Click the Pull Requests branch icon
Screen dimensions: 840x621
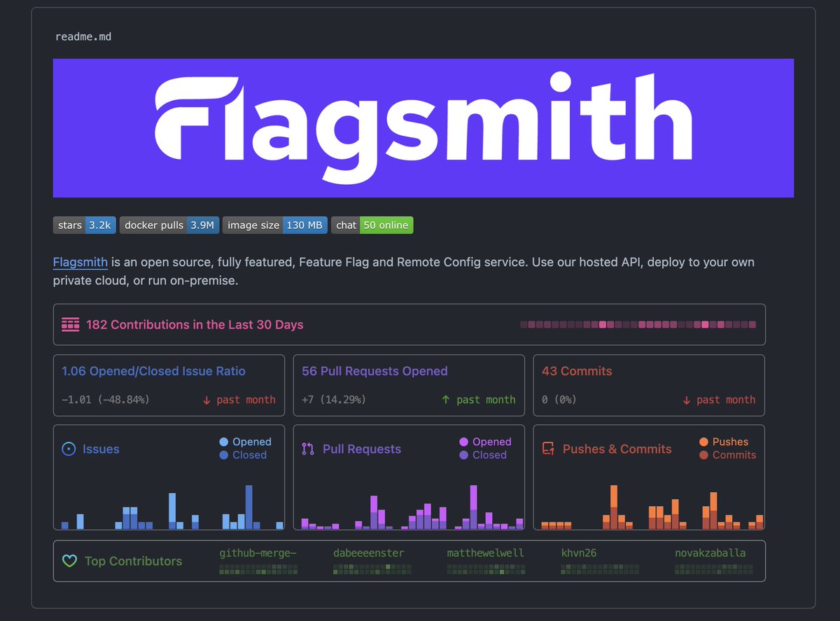pos(308,449)
